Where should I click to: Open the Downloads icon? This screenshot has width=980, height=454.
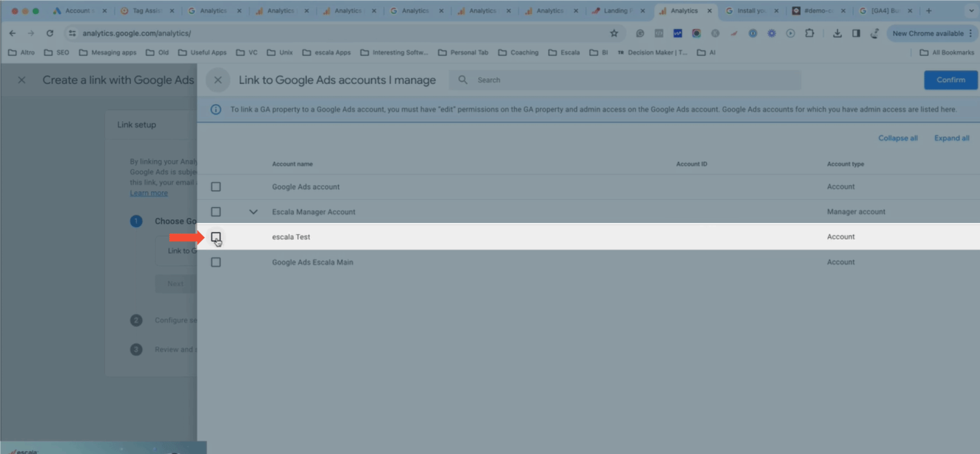(837, 33)
